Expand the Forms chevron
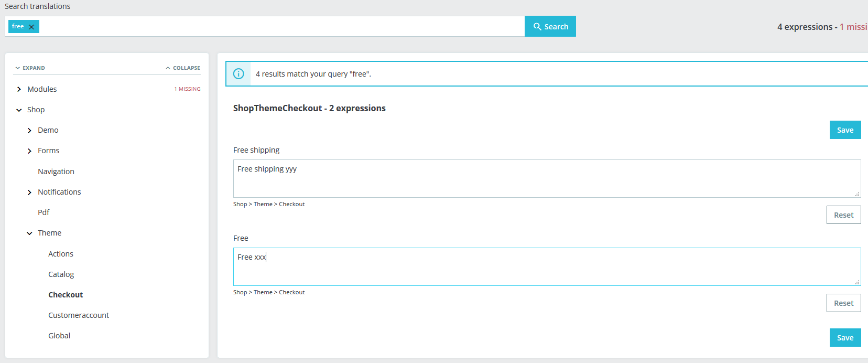This screenshot has height=363, width=868. coord(29,151)
